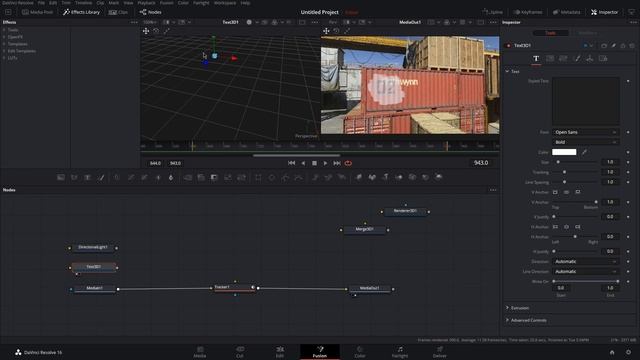This screenshot has height=360, width=640.
Task: Open the Shading tab icon with brush
Action: tap(577, 59)
